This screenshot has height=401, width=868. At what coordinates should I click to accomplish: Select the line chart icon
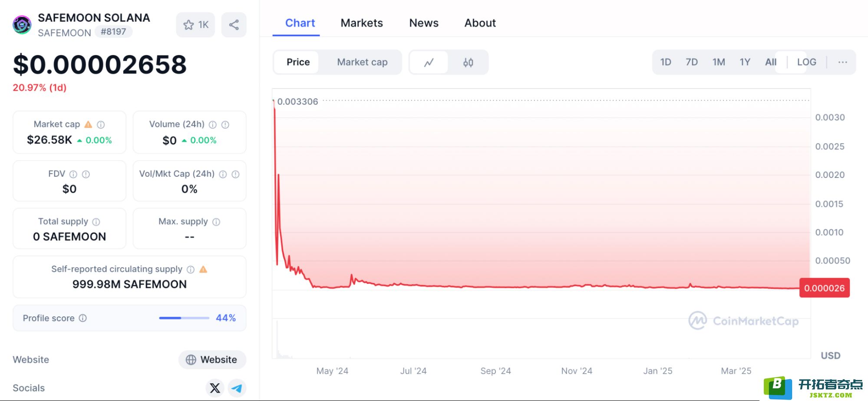pos(429,62)
